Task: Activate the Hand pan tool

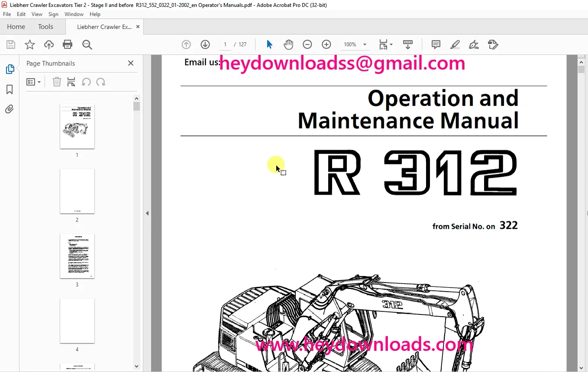Action: tap(288, 45)
